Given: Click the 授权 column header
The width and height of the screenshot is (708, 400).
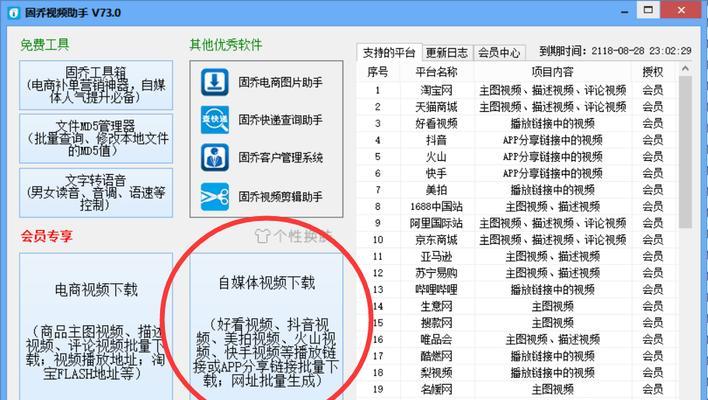Looking at the screenshot, I should pyautogui.click(x=653, y=72).
